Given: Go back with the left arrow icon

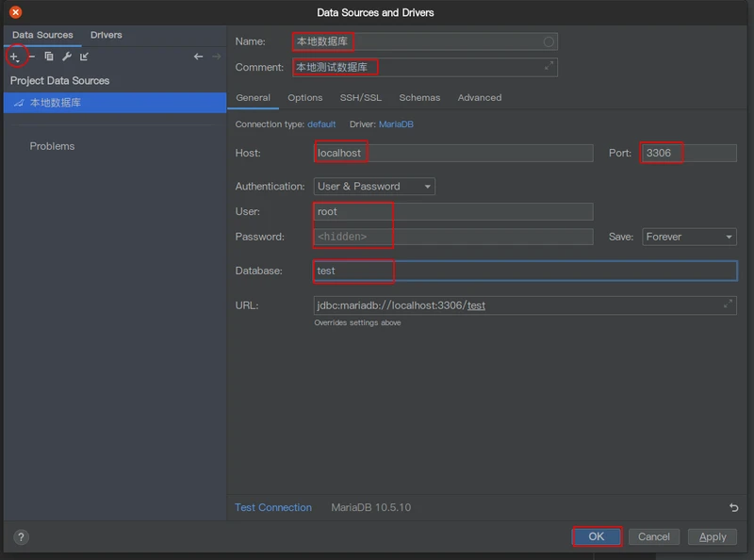Looking at the screenshot, I should [x=198, y=57].
